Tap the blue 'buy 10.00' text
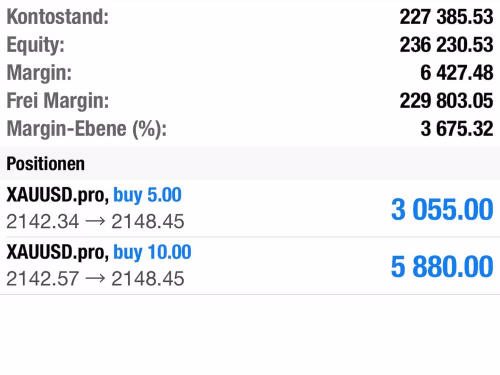500x375 pixels. [x=152, y=252]
